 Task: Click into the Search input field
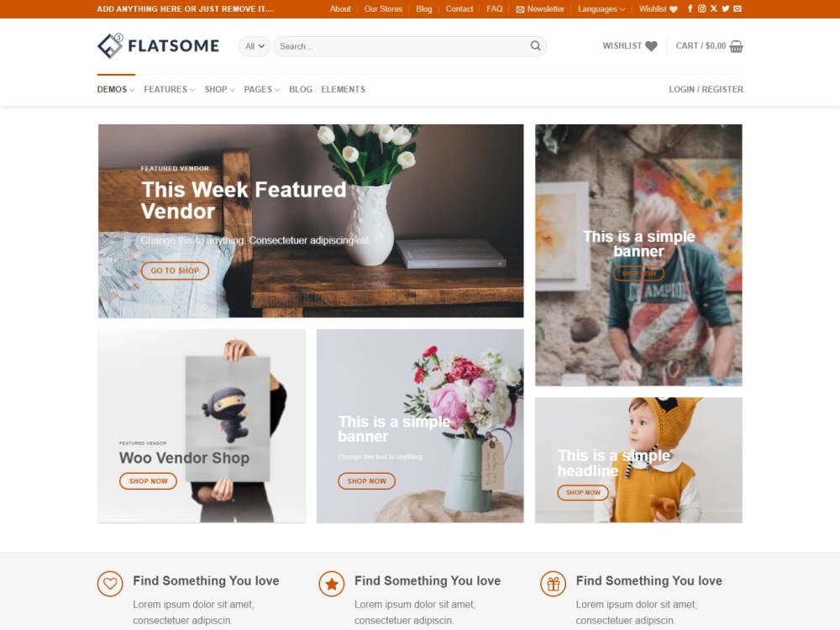tap(402, 46)
